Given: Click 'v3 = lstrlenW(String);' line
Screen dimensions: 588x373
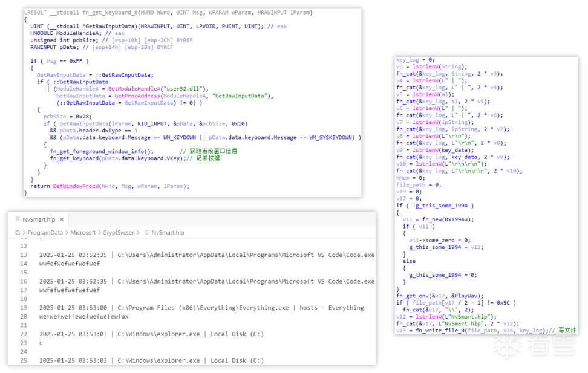Looking at the screenshot, I should (432, 66).
